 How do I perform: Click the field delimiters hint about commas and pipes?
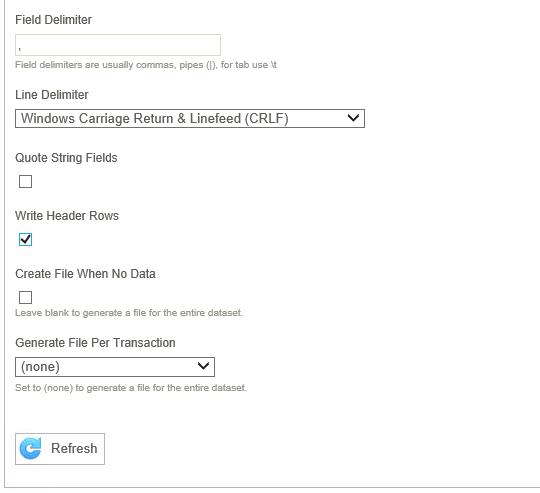click(x=146, y=65)
